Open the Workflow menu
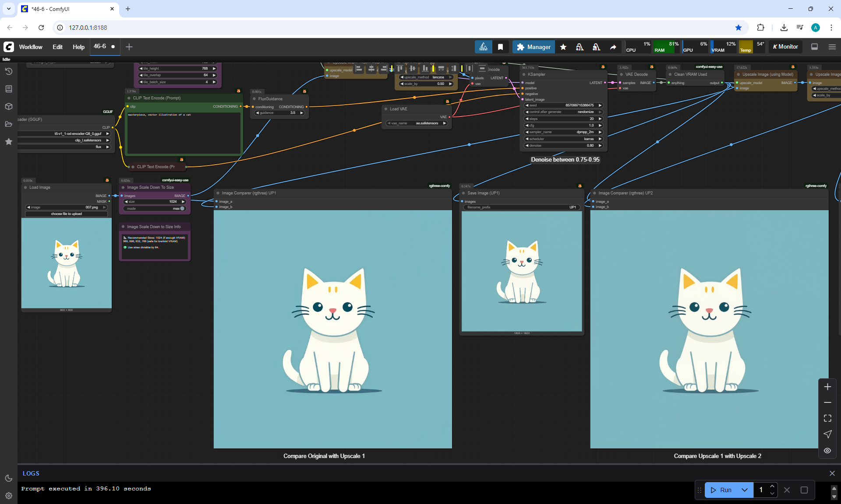841x504 pixels. [x=31, y=47]
